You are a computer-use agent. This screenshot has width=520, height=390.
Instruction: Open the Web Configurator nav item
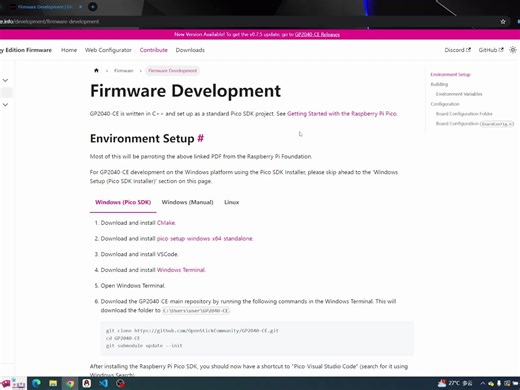coord(108,50)
